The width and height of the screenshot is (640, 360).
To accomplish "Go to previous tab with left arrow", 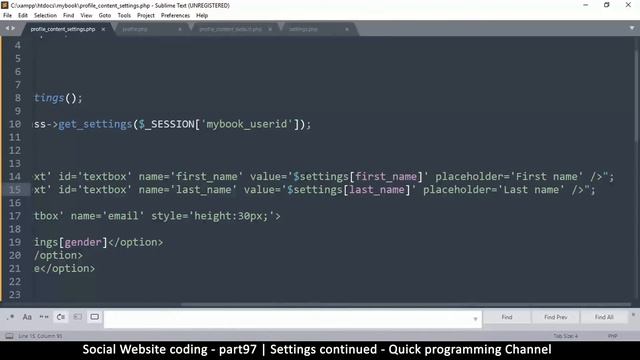I will coord(7,28).
